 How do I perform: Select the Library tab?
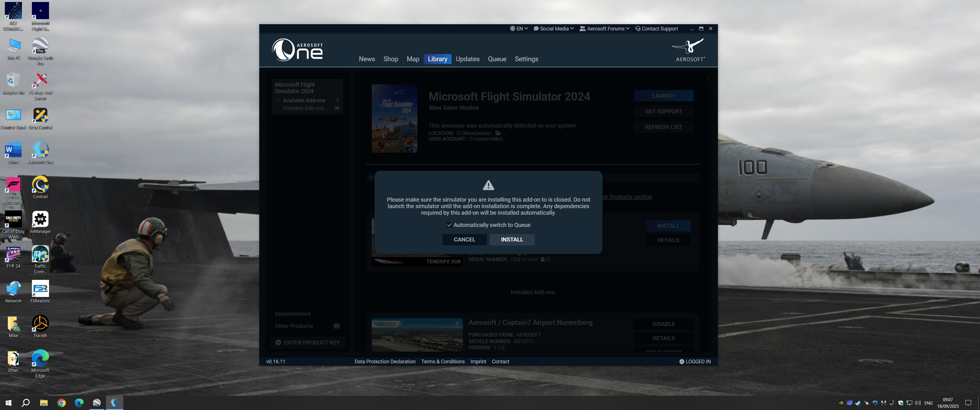pyautogui.click(x=438, y=59)
